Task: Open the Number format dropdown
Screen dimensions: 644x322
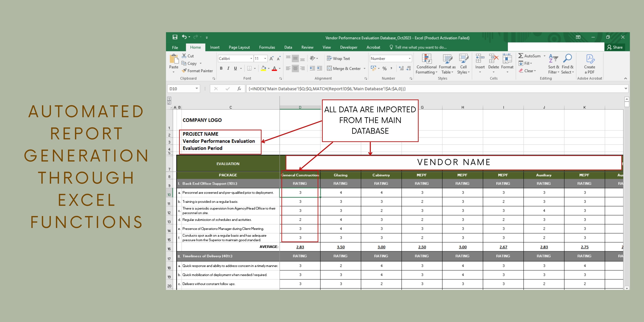Action: pos(410,58)
